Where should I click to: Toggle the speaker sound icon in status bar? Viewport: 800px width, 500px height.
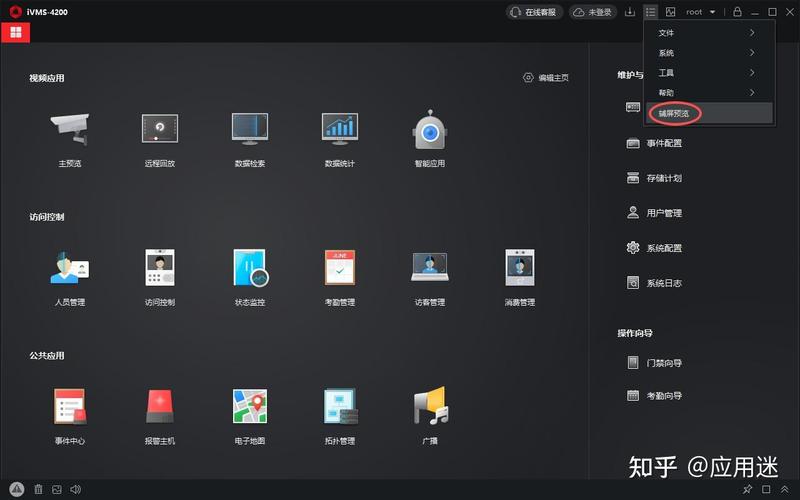76,489
